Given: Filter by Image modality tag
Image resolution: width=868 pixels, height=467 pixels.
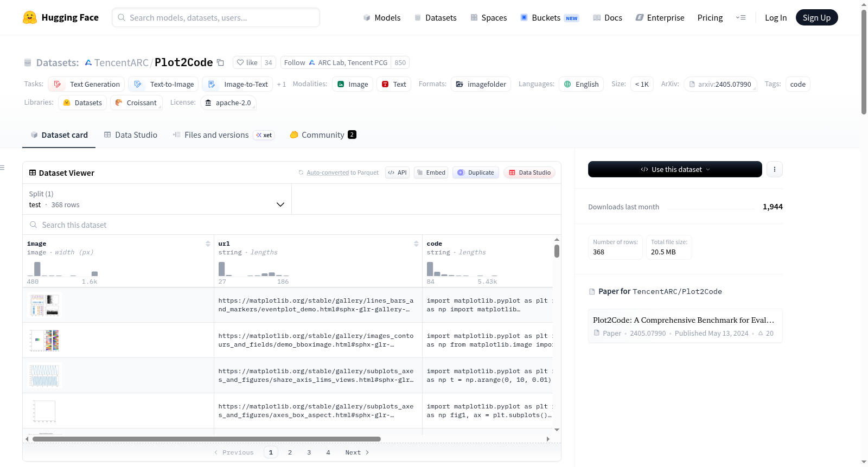Looking at the screenshot, I should [x=353, y=84].
